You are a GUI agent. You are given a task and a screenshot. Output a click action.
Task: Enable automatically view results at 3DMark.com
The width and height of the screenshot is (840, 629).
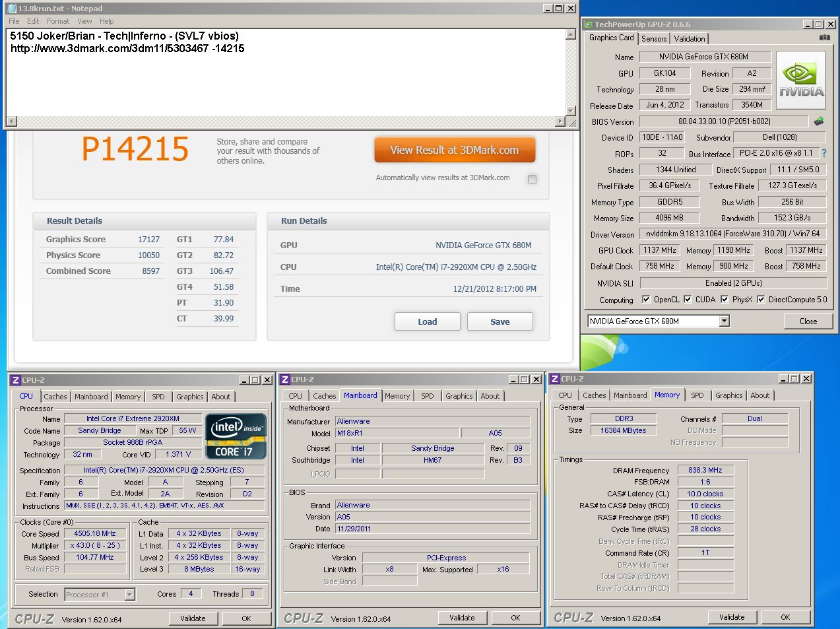click(x=532, y=179)
